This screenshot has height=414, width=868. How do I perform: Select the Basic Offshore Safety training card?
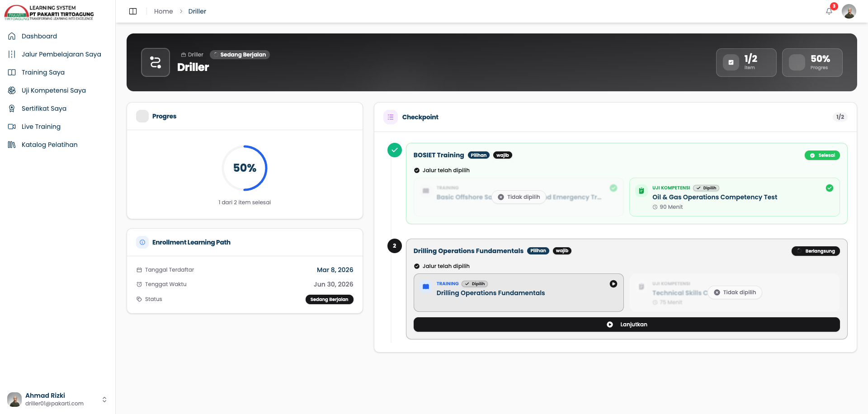coord(519,197)
